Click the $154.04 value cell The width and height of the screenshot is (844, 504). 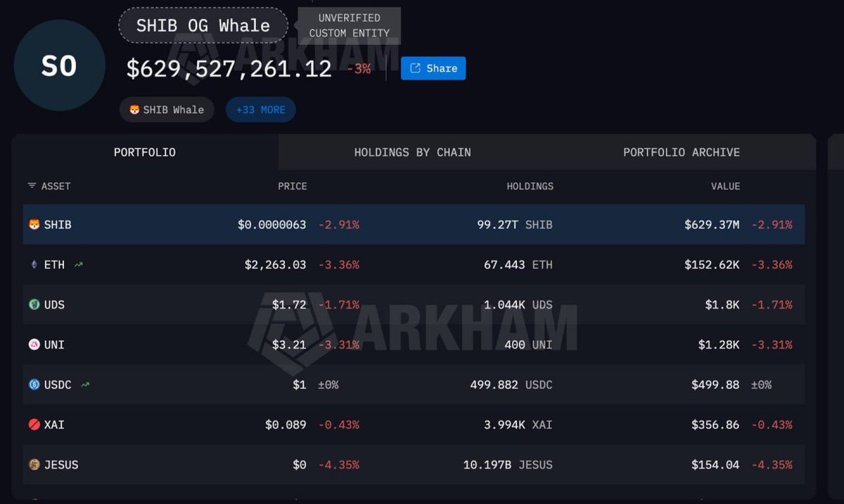click(x=715, y=465)
